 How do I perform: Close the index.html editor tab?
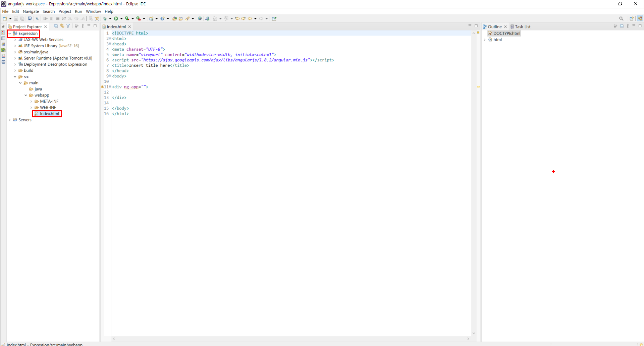pyautogui.click(x=129, y=27)
